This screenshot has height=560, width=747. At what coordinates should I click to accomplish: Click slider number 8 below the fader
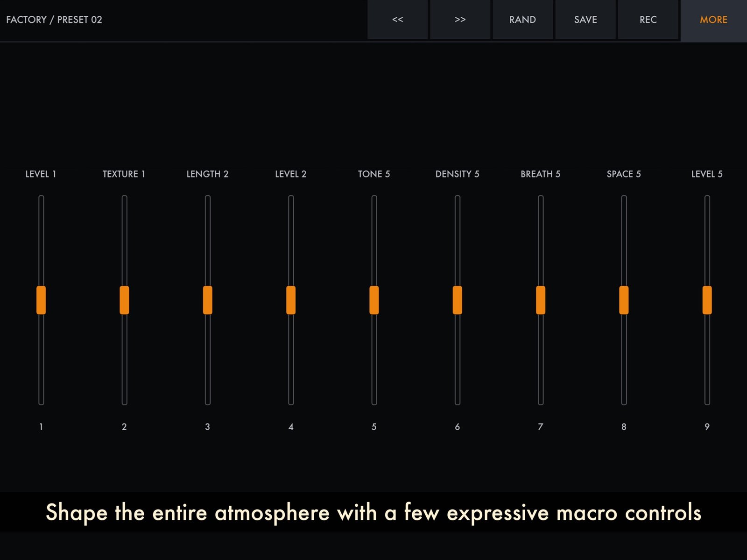click(x=624, y=426)
